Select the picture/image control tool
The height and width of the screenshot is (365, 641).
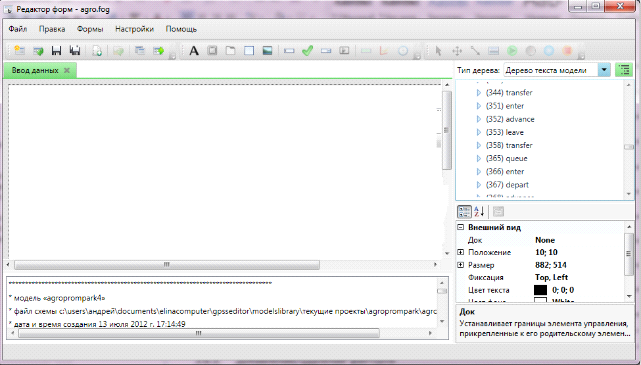click(x=267, y=51)
